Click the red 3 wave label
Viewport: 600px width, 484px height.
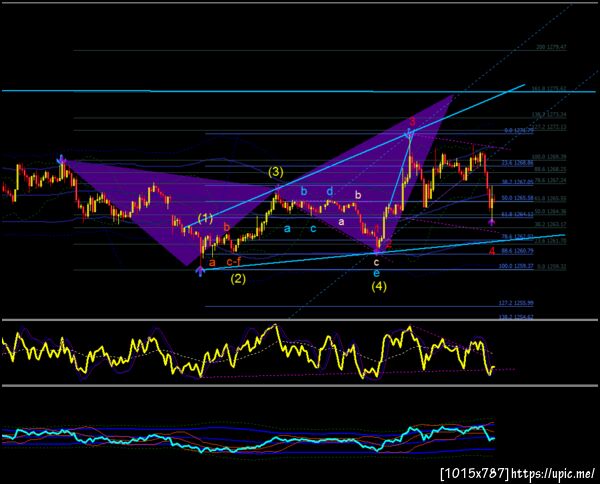[412, 122]
